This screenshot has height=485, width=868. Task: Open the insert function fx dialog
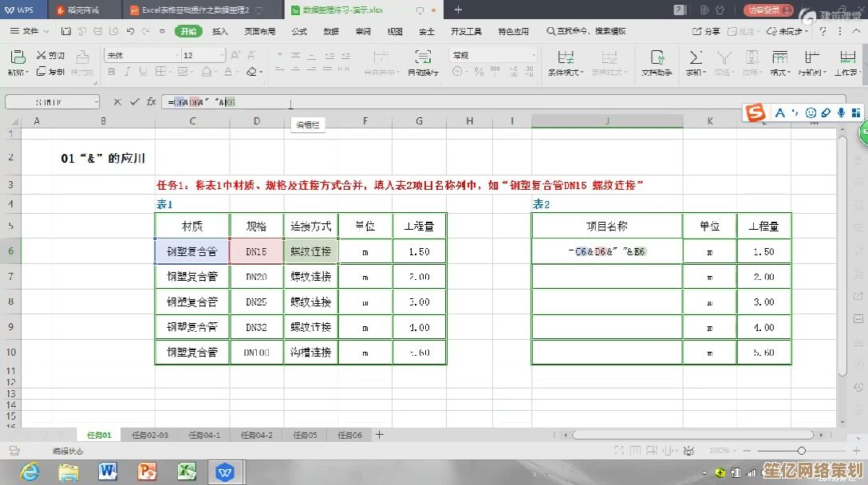coord(151,102)
